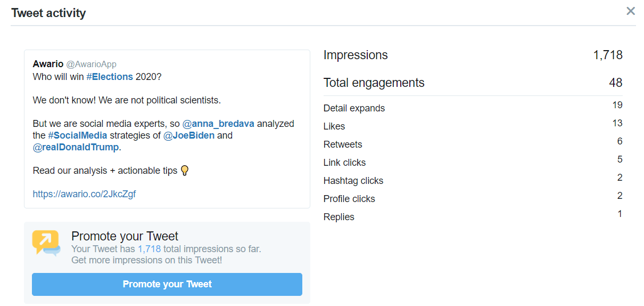The image size is (644, 306).
Task: Click the light bulb emoji in tweet
Action: (x=185, y=171)
